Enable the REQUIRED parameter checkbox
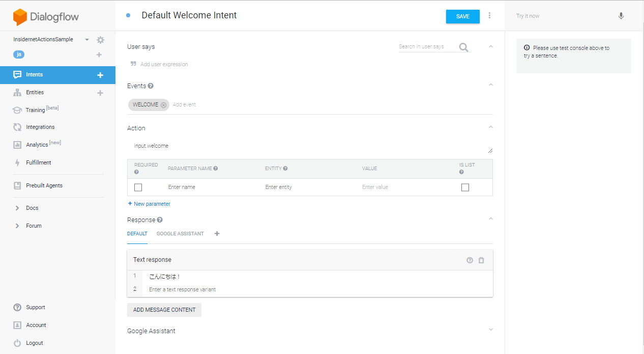 (x=138, y=187)
